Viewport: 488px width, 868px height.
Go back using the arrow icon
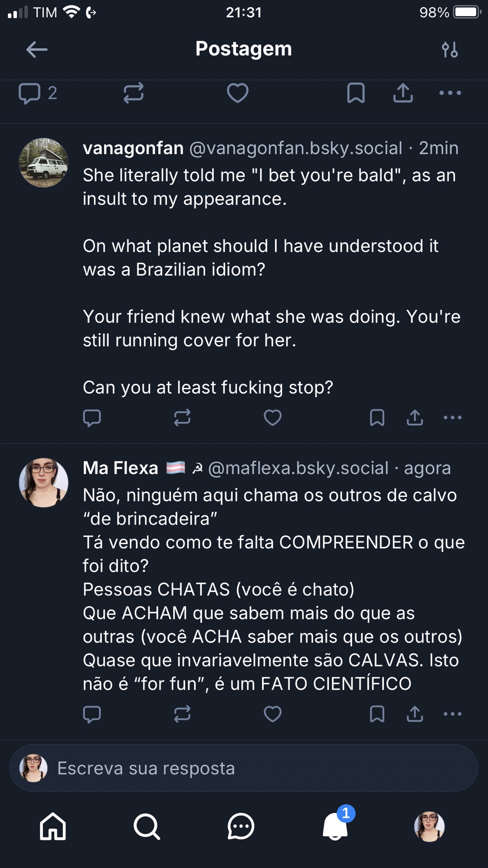(36, 49)
